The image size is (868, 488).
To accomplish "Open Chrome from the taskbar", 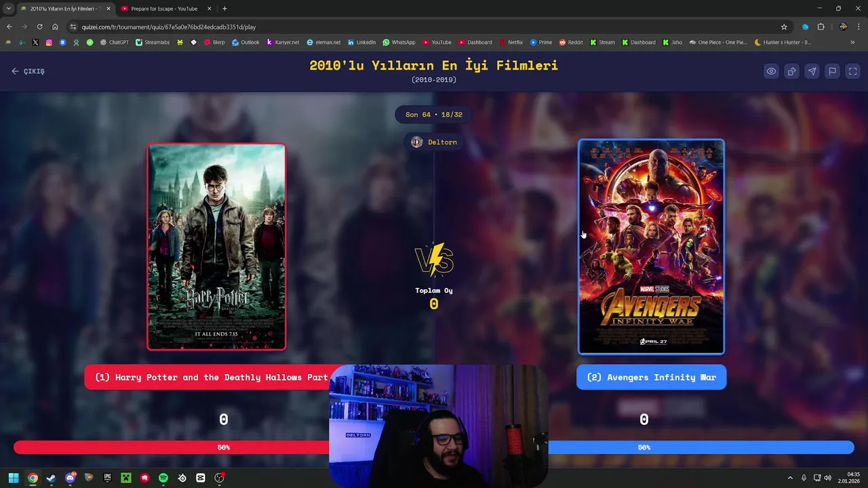I will tap(33, 478).
